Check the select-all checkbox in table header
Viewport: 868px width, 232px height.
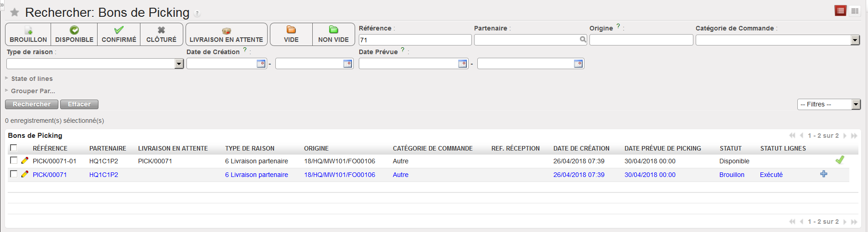pyautogui.click(x=14, y=148)
